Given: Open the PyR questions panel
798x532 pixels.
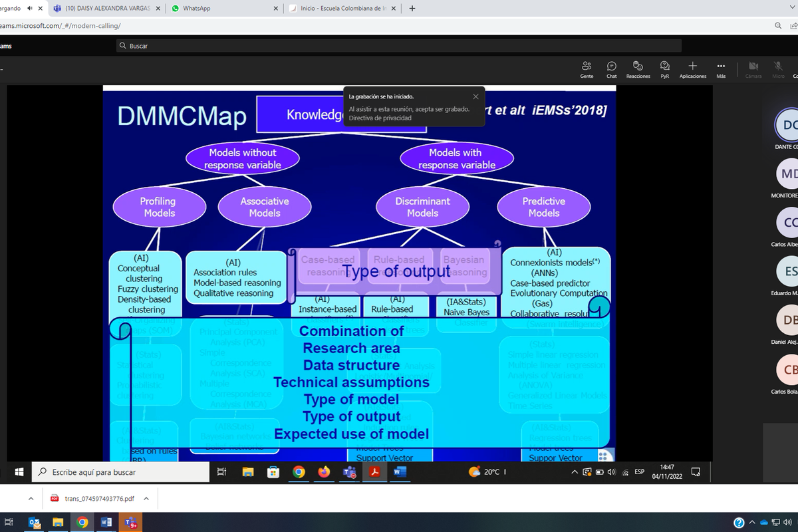Looking at the screenshot, I should tap(664, 68).
